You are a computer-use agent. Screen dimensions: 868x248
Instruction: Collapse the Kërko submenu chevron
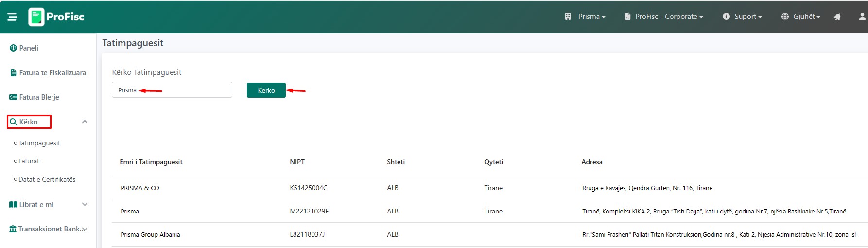85,122
